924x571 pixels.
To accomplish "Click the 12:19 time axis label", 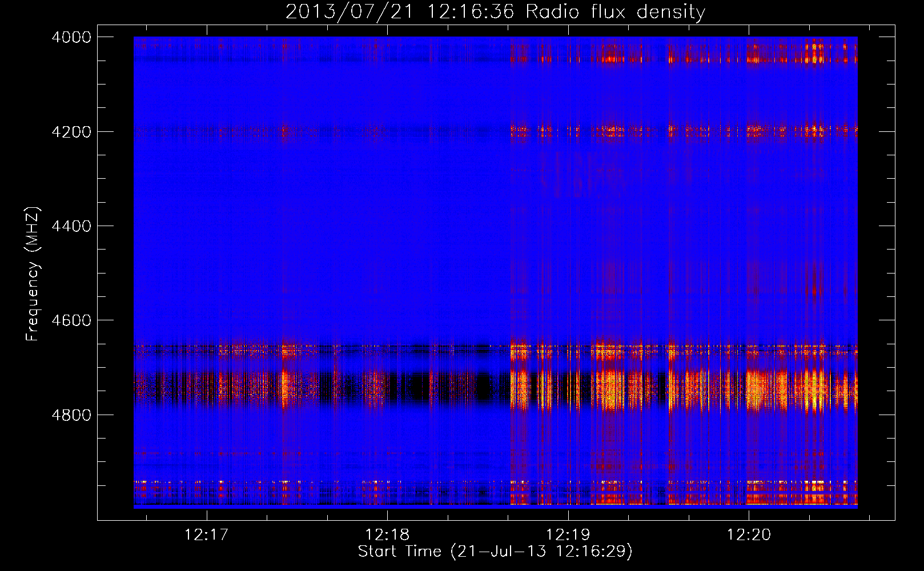I will tap(568, 534).
